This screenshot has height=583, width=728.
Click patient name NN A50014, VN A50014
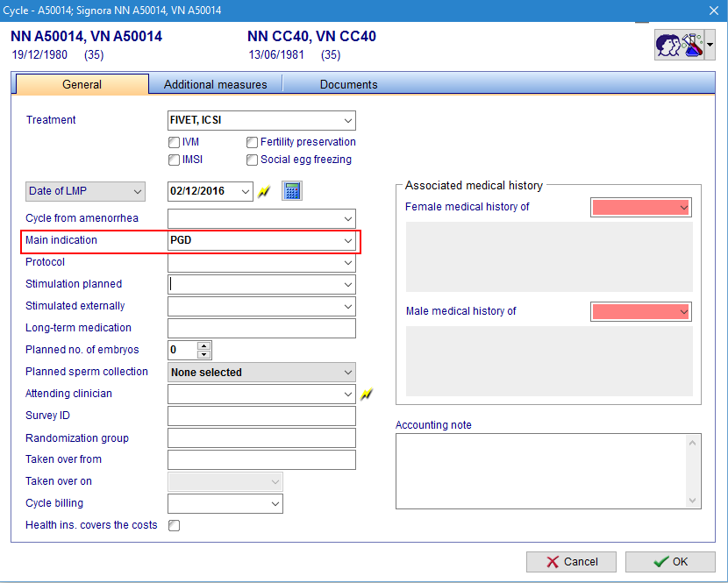tap(86, 36)
